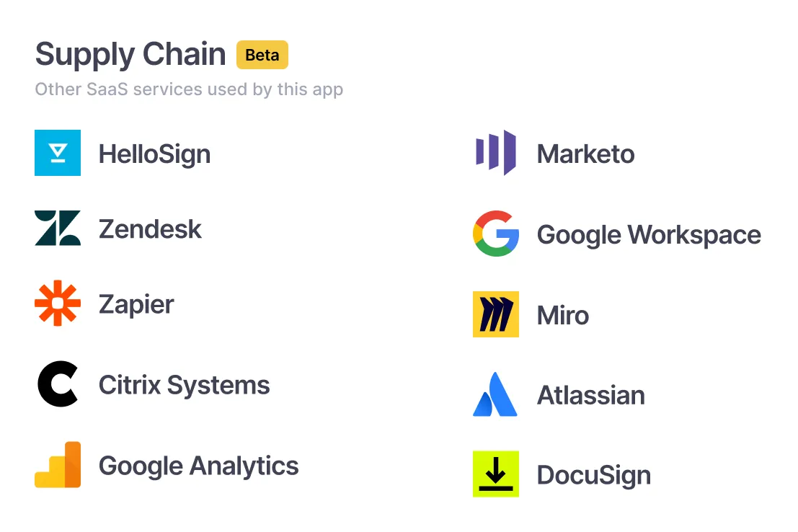Image resolution: width=798 pixels, height=532 pixels.
Task: Select the Atlassian entry
Action: (590, 395)
